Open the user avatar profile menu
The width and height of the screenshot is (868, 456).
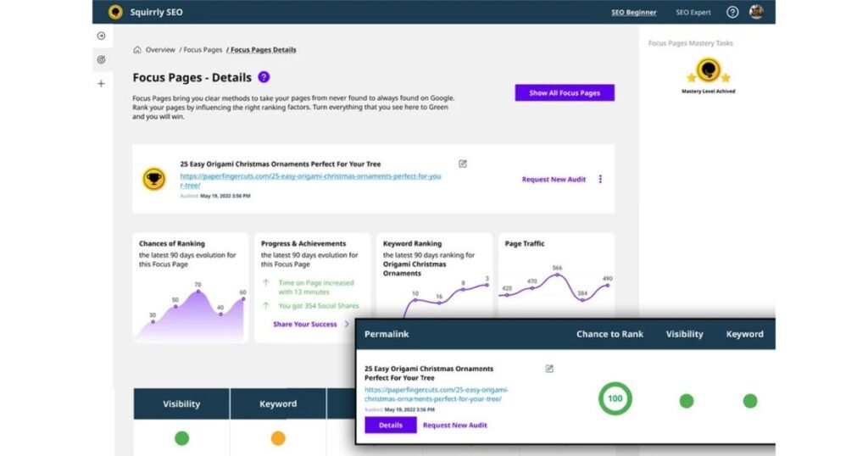756,12
